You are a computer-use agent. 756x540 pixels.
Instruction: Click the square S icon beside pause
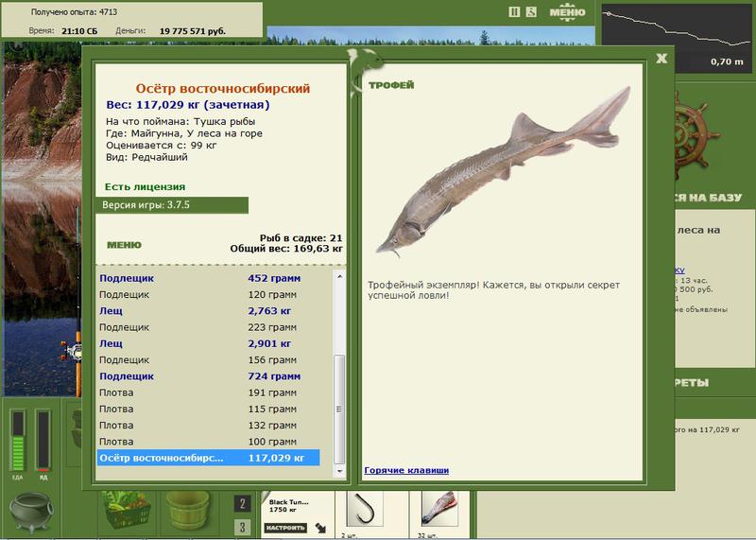(x=531, y=12)
